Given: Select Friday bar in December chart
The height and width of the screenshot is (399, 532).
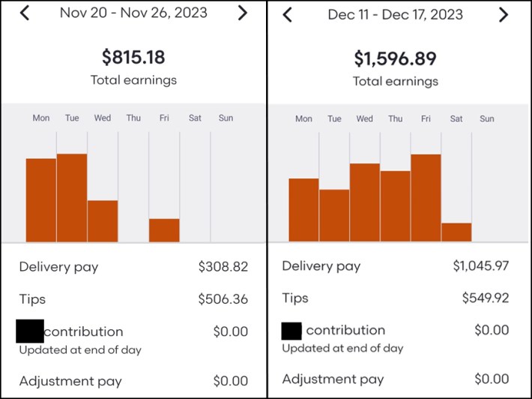Looking at the screenshot, I should (x=426, y=197).
